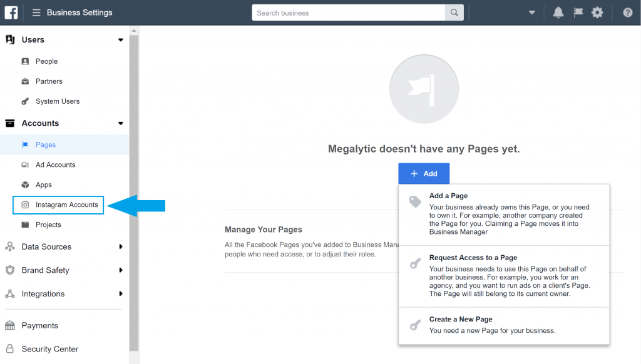The width and height of the screenshot is (641, 364).
Task: Expand the Data Sources section arrow
Action: [121, 247]
